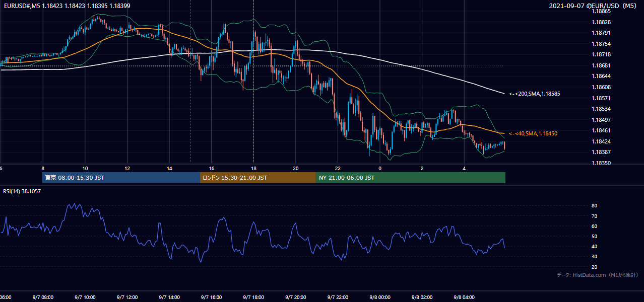Click price level 1.18387 on axis
This screenshot has height=302, width=644.
pos(602,152)
